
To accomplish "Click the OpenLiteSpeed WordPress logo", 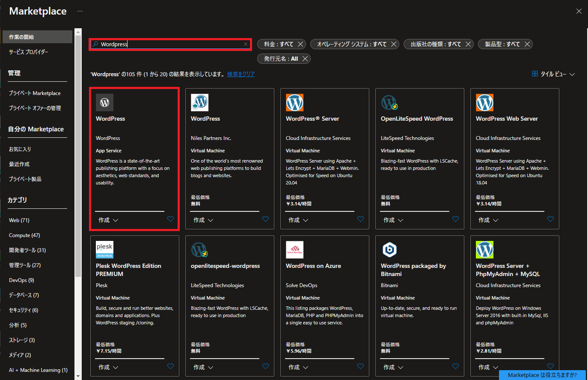I will [x=389, y=102].
